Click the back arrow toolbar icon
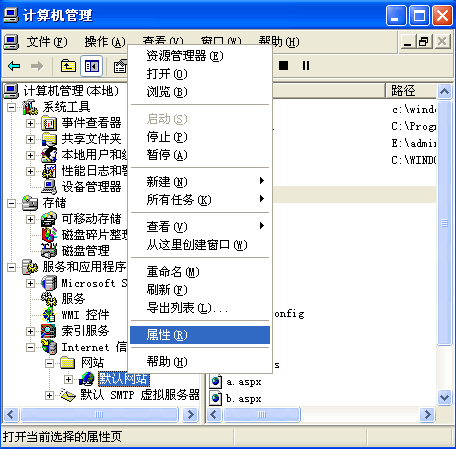This screenshot has height=449, width=456. pyautogui.click(x=14, y=66)
